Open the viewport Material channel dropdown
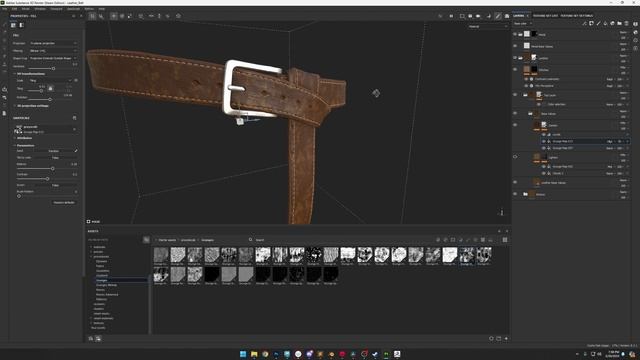 (488, 27)
